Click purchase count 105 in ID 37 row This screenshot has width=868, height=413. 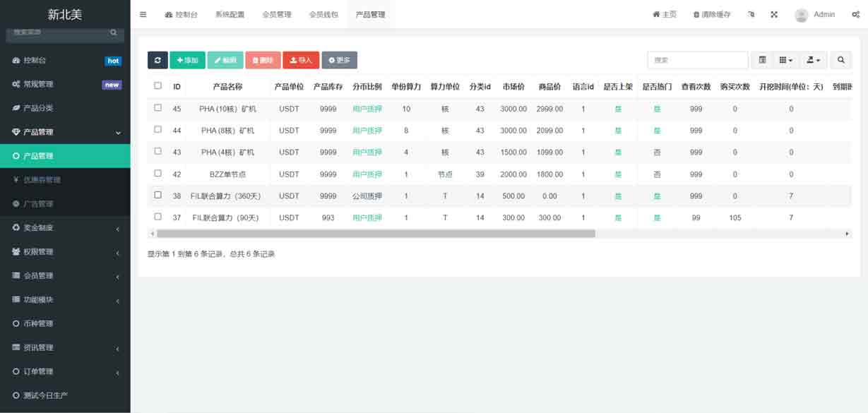point(735,218)
